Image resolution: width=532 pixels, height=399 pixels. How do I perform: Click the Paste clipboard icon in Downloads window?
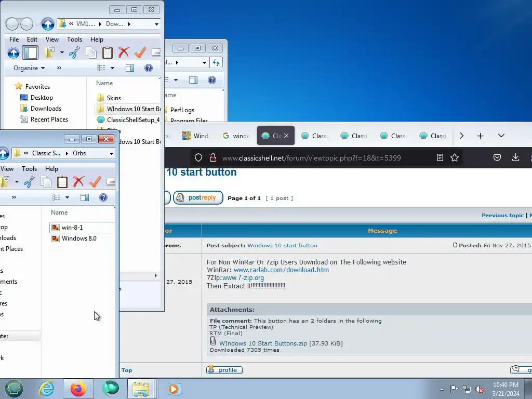click(x=107, y=52)
